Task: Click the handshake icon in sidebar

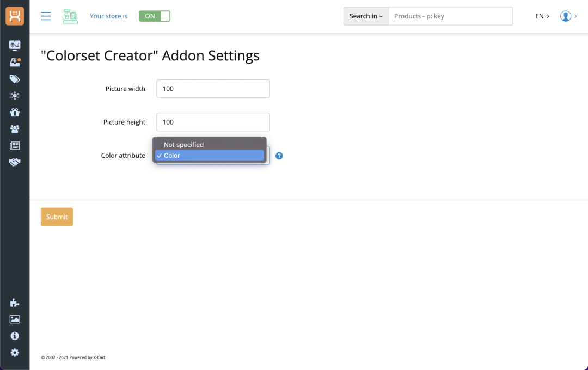Action: pos(15,162)
